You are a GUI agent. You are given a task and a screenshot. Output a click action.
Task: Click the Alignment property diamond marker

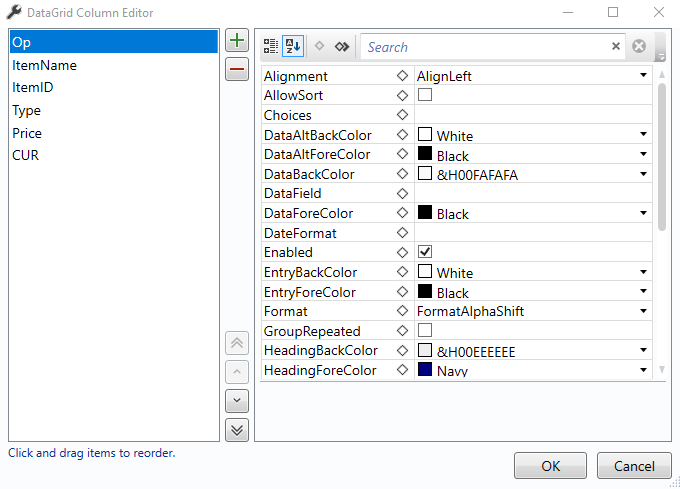tap(402, 76)
